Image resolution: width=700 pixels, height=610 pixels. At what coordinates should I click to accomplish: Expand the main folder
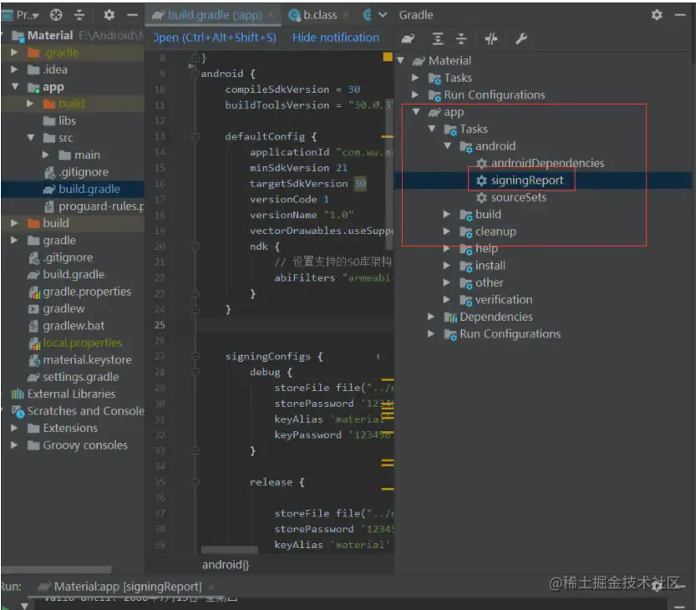(46, 155)
